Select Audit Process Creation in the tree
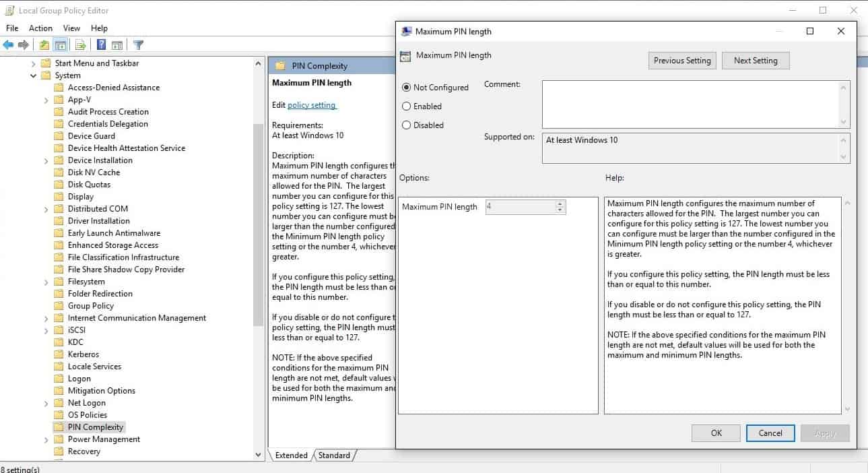This screenshot has height=473, width=868. pyautogui.click(x=108, y=112)
